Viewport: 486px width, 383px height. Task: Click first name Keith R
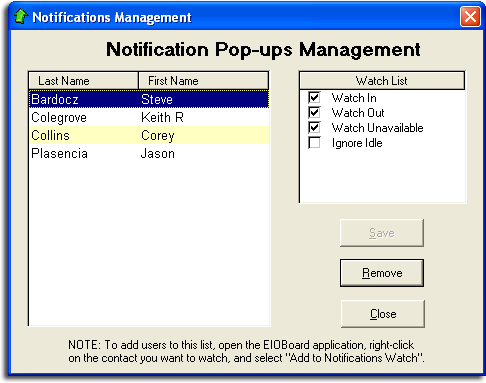[x=162, y=117]
